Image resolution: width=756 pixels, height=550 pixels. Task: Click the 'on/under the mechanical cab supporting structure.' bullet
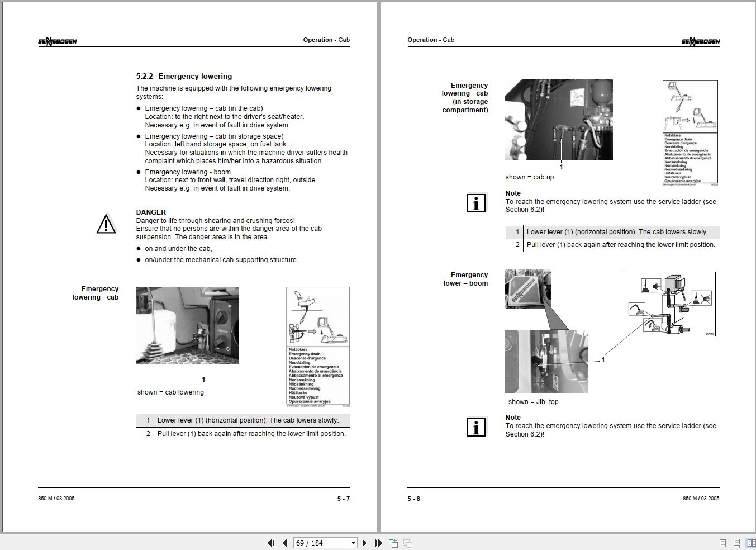222,260
